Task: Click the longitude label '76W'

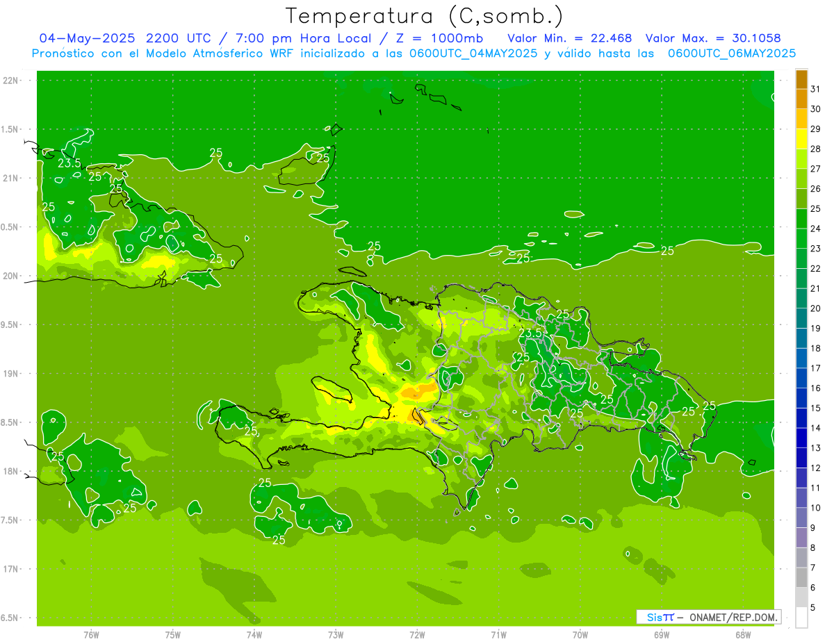Action: tap(91, 634)
